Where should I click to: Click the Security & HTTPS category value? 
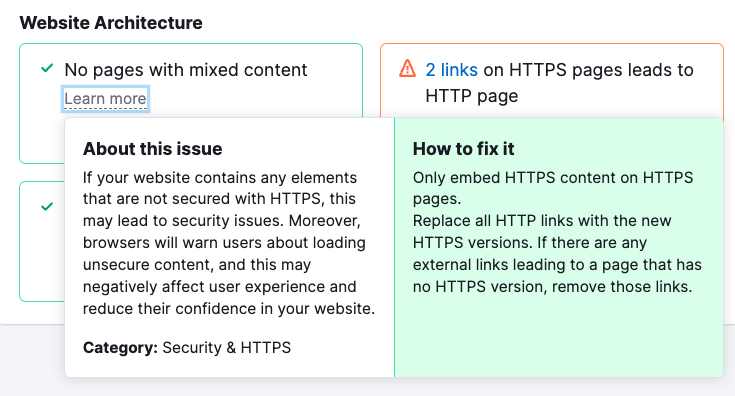pyautogui.click(x=226, y=347)
